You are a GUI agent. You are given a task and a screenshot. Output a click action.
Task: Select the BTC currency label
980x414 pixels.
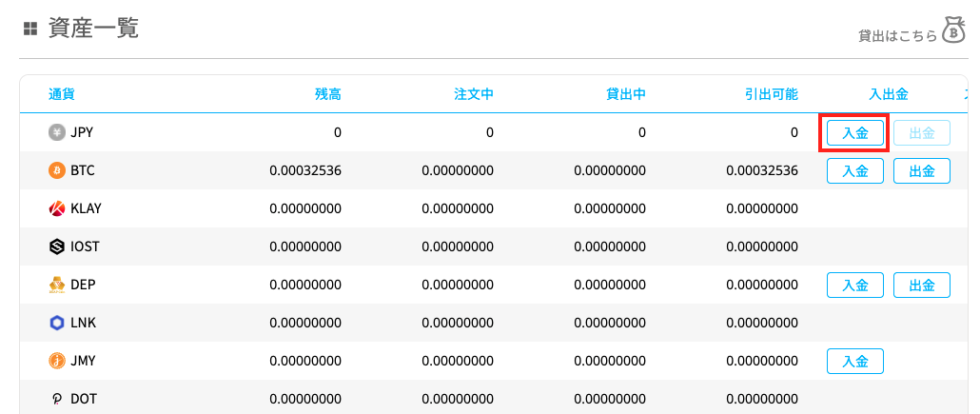pyautogui.click(x=83, y=170)
